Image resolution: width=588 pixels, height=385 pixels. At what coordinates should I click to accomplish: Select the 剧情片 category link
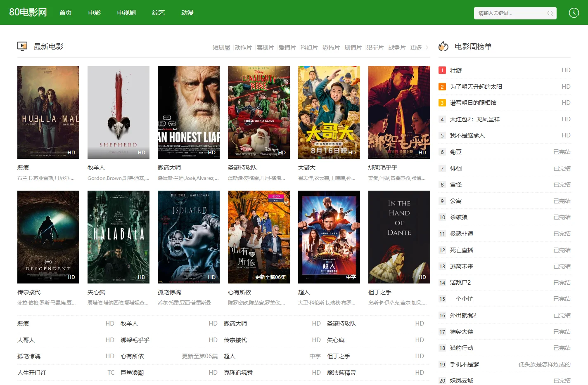tap(353, 47)
